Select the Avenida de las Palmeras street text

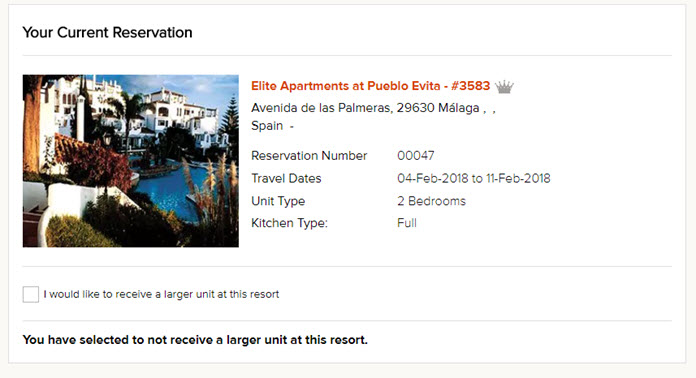(322, 108)
